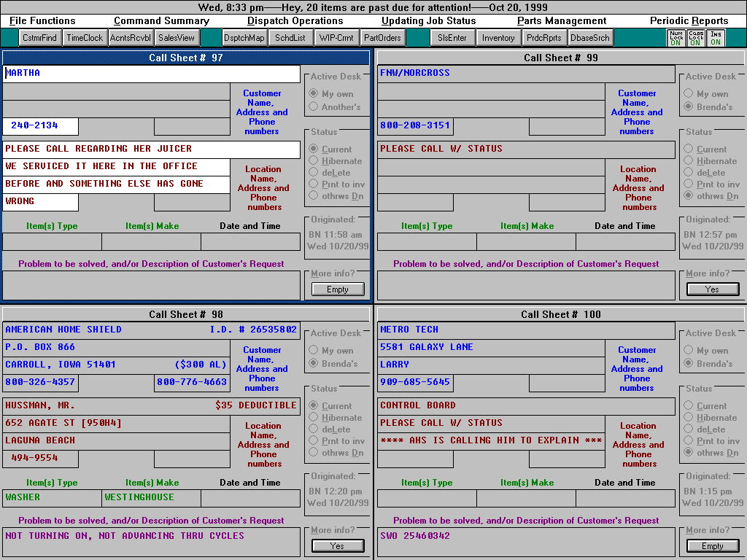Click the WESTINGHOUSE item make field
747x560 pixels.
(x=150, y=498)
